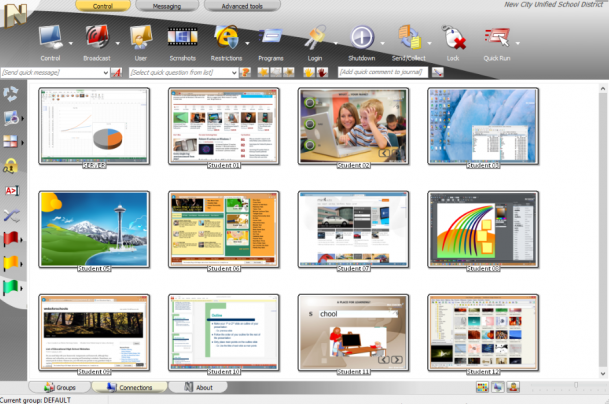The width and height of the screenshot is (609, 404).
Task: Expand the Broadcast dropdown arrow
Action: 118,44
